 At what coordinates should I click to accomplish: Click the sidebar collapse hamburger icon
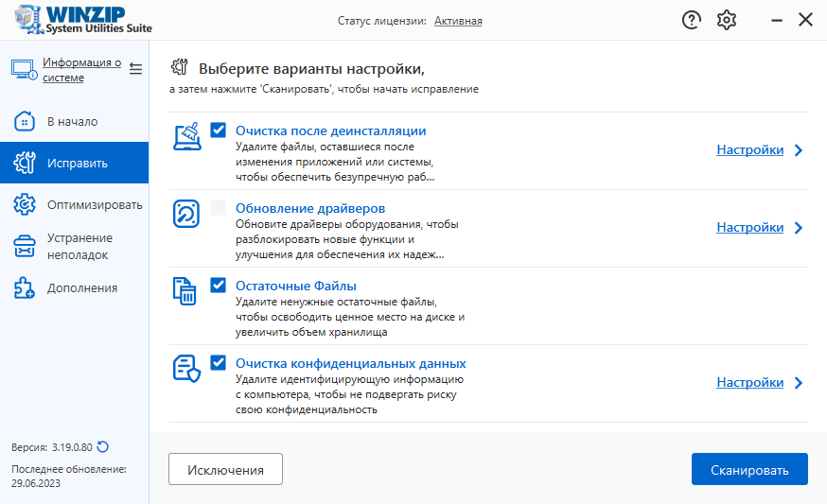point(135,69)
